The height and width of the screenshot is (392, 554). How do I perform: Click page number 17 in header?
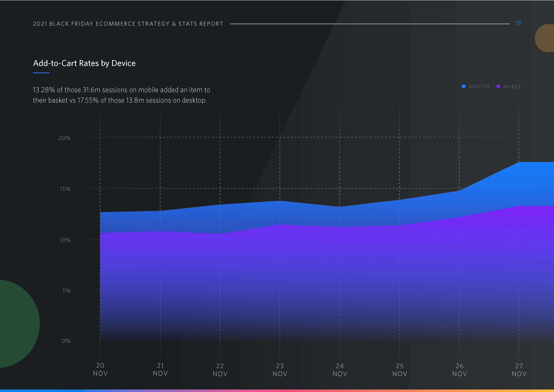point(518,23)
